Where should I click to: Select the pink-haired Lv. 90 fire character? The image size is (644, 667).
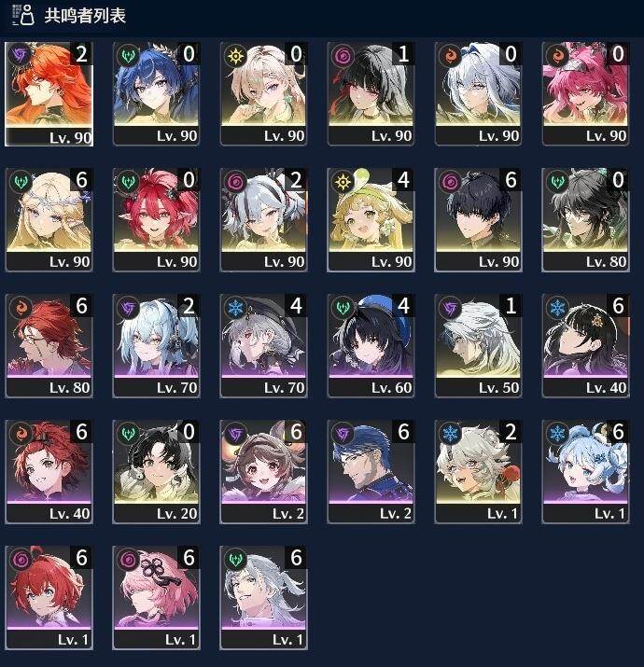[x=585, y=94]
